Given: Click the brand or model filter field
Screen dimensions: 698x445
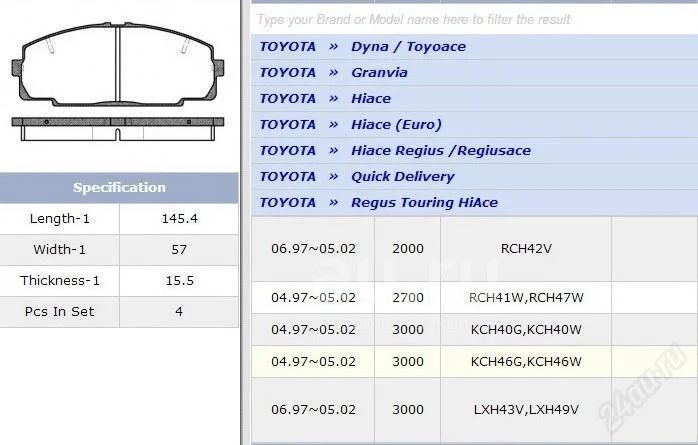Looking at the screenshot, I should 470,19.
